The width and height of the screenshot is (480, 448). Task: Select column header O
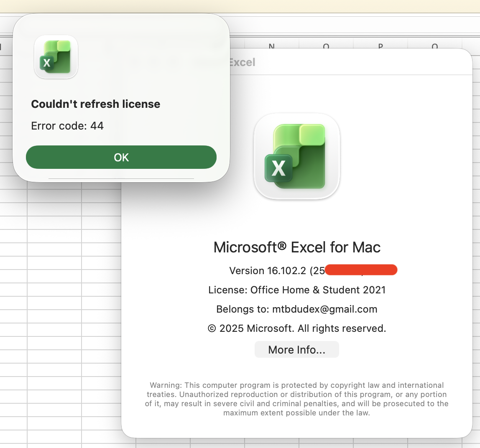pos(326,47)
